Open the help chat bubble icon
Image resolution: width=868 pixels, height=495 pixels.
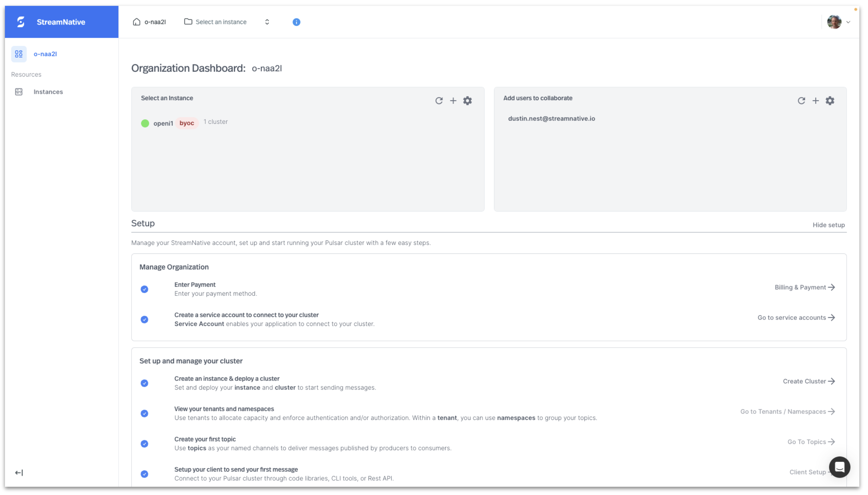coord(839,467)
